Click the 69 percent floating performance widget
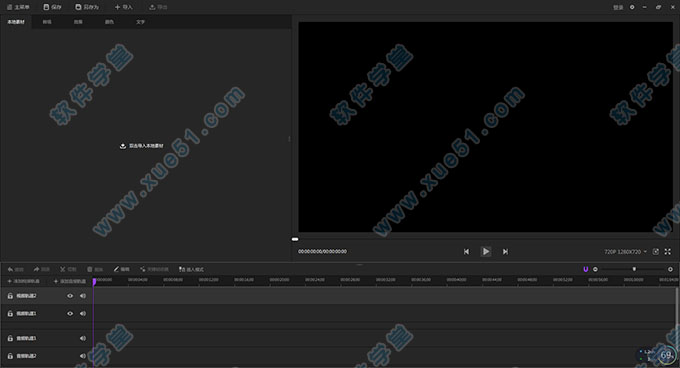 [x=666, y=355]
